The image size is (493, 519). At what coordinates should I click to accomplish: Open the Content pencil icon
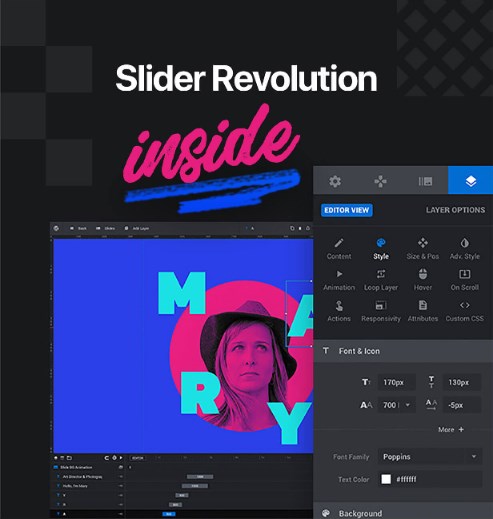point(339,249)
